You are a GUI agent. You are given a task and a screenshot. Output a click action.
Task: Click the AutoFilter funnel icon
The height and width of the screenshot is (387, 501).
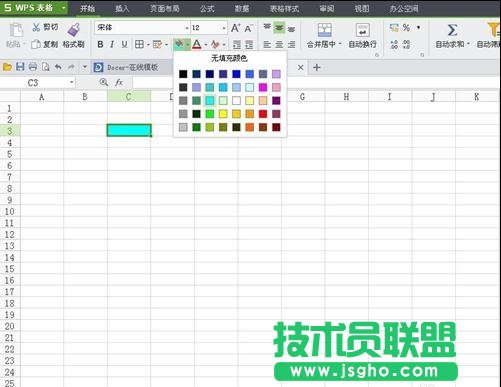tap(494, 30)
